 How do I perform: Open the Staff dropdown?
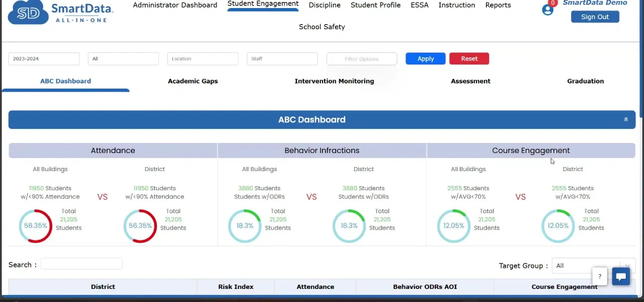[282, 59]
